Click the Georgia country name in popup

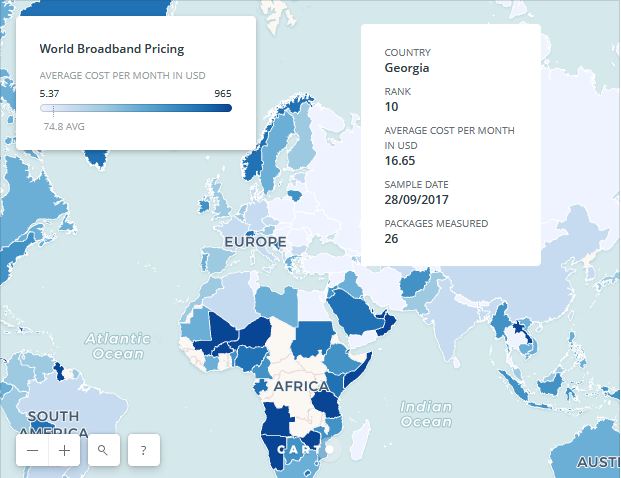tap(407, 68)
